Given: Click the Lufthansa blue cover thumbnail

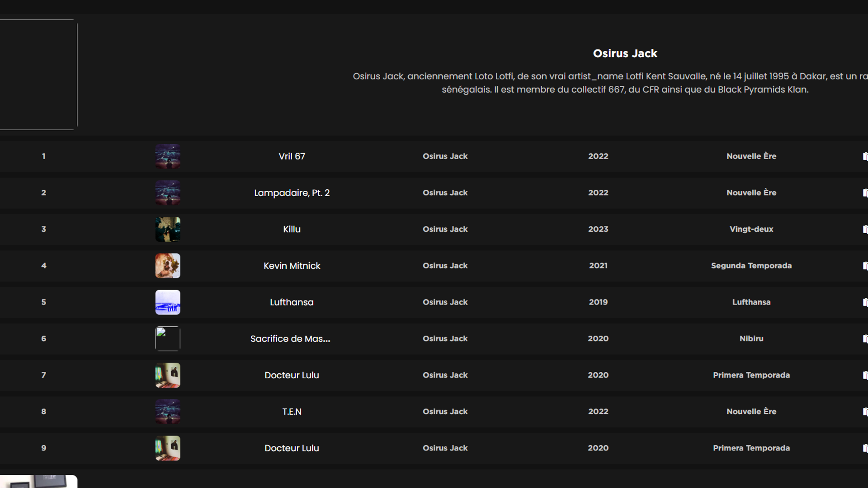Looking at the screenshot, I should pyautogui.click(x=168, y=302).
